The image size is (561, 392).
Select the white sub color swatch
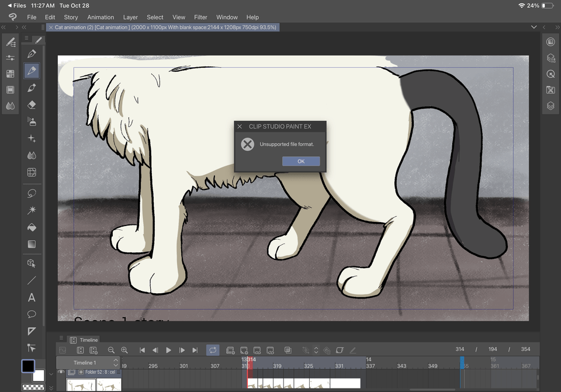click(39, 375)
